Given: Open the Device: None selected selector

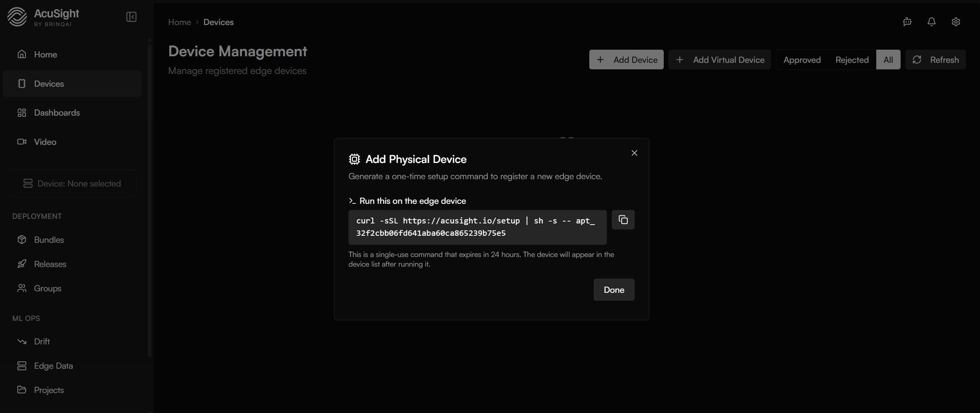Looking at the screenshot, I should coord(72,183).
